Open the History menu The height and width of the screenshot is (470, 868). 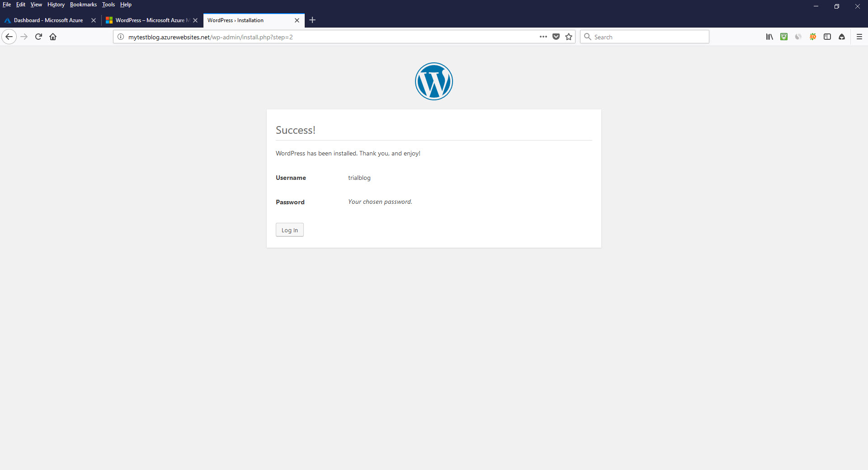[55, 5]
